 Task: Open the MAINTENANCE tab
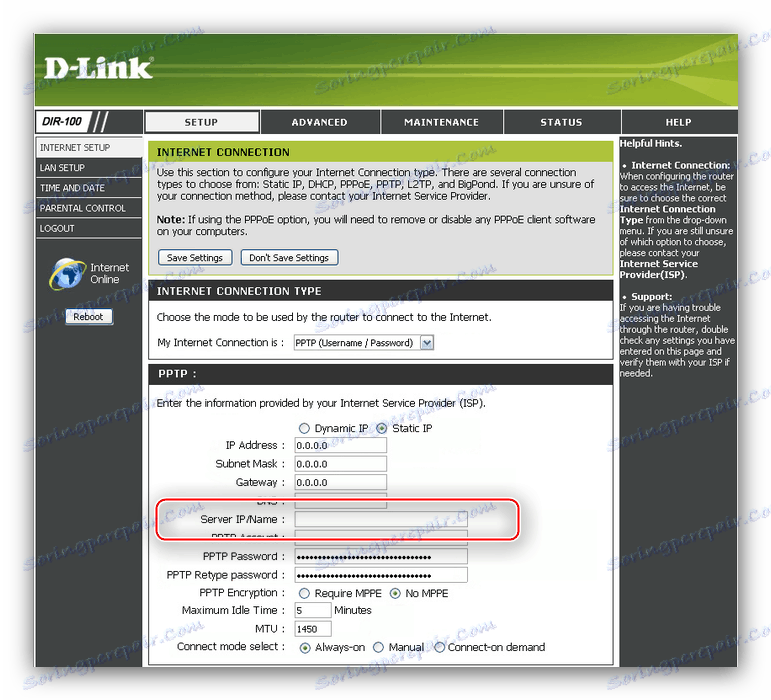(x=442, y=122)
